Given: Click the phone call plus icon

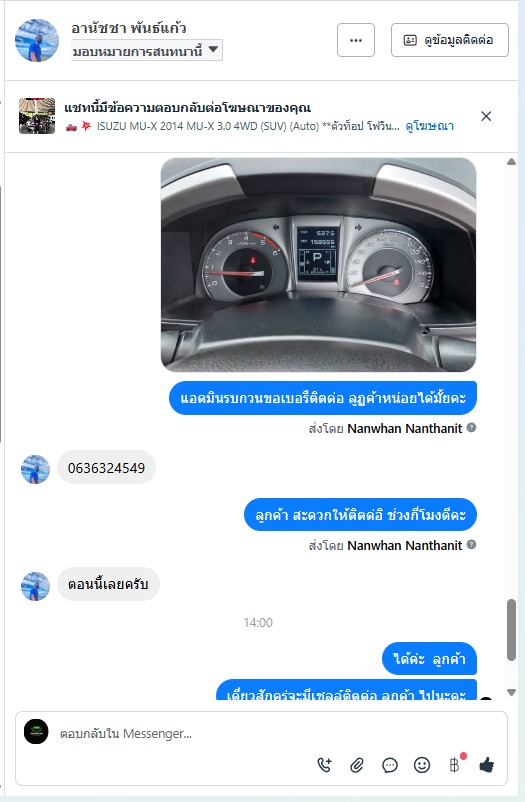Looking at the screenshot, I should click(x=324, y=765).
